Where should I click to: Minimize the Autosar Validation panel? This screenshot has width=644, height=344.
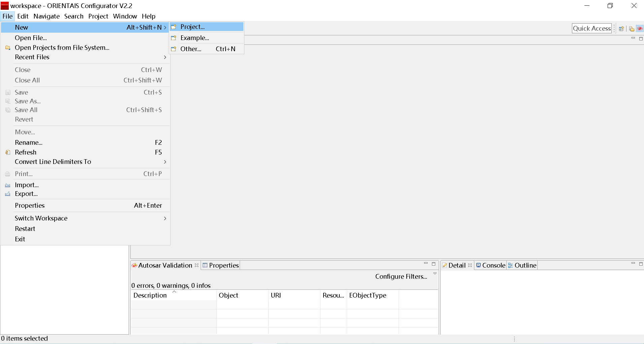426,264
